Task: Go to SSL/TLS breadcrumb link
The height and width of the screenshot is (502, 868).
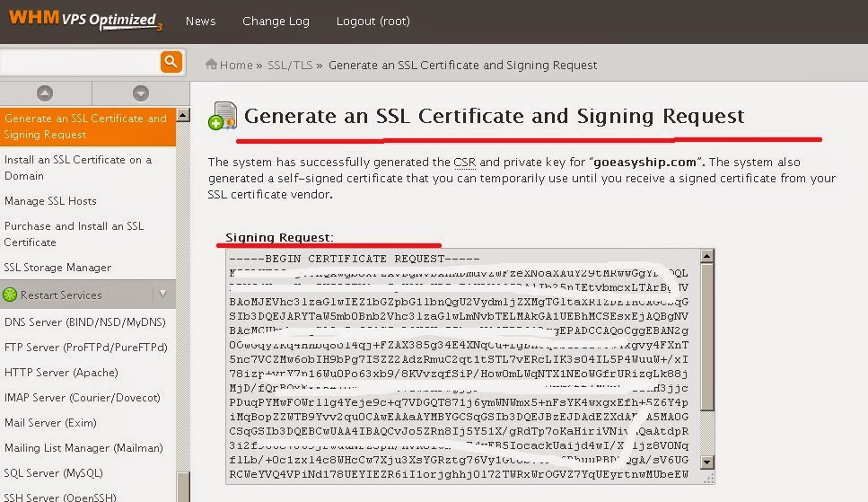Action: coord(290,65)
